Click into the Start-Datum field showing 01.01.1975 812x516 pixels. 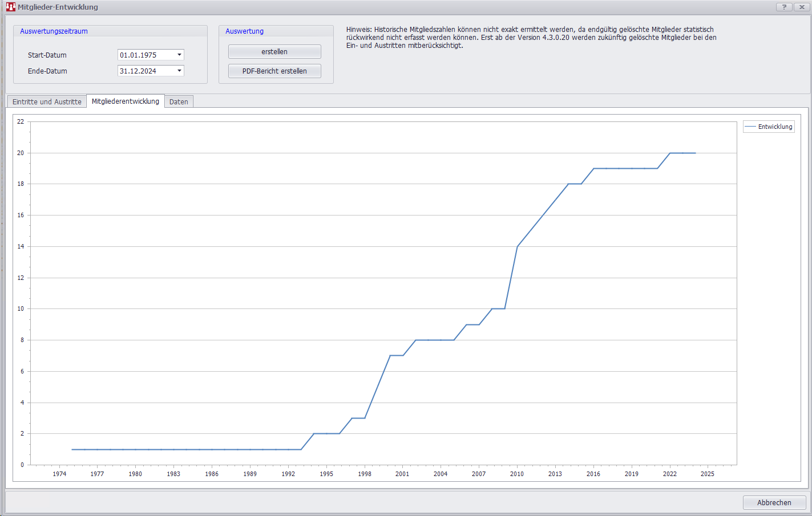[x=145, y=55]
